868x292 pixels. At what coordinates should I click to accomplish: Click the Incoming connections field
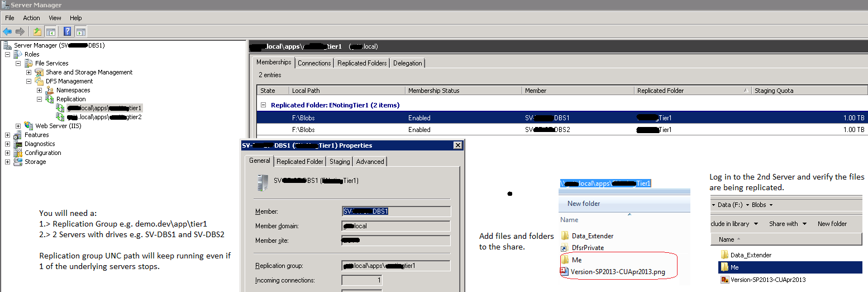pyautogui.click(x=362, y=280)
